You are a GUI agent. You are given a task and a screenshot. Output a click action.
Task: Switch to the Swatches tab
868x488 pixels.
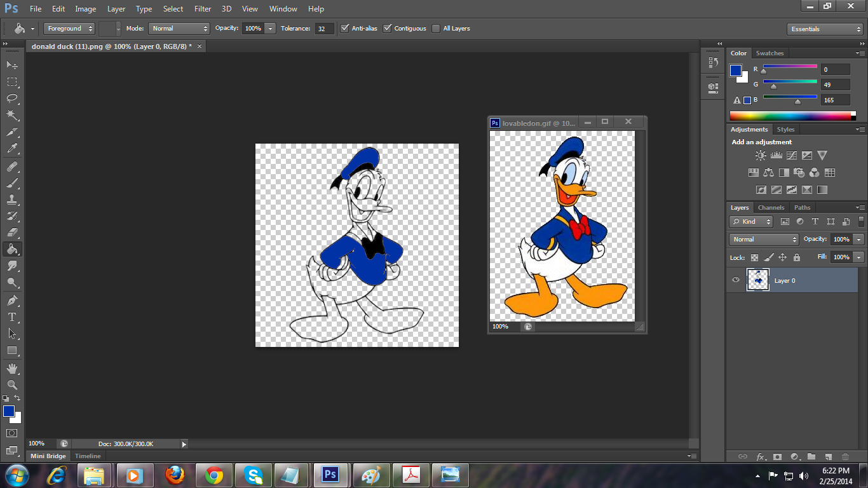[x=770, y=53]
